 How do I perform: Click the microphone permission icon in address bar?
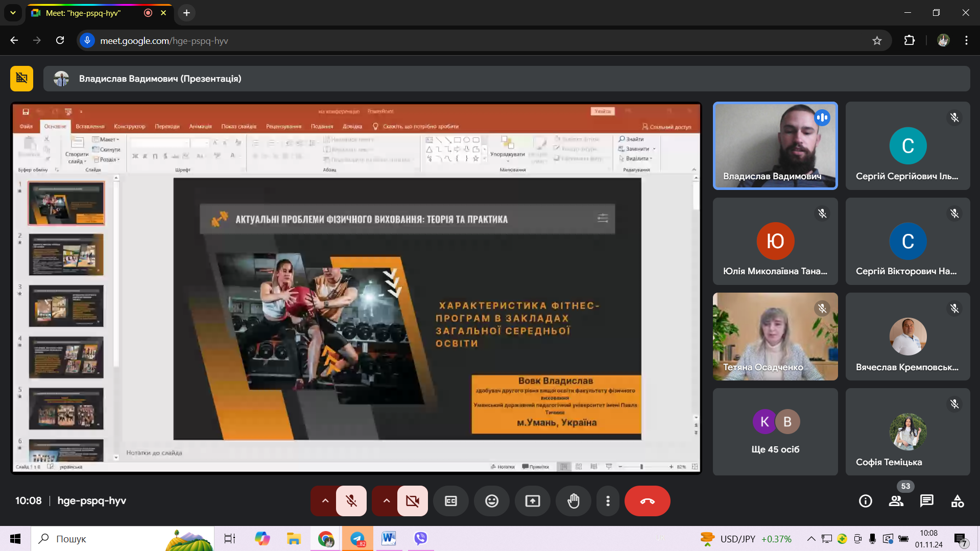(87, 40)
